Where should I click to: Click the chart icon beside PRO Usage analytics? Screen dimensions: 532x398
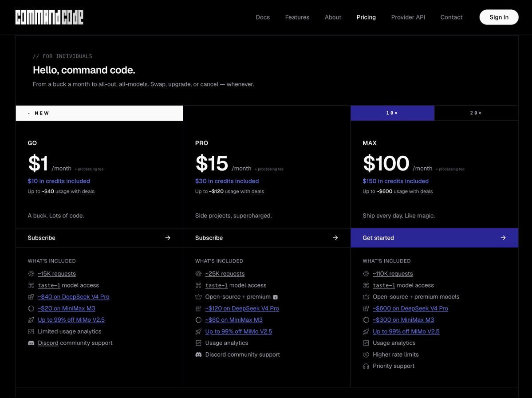198,343
